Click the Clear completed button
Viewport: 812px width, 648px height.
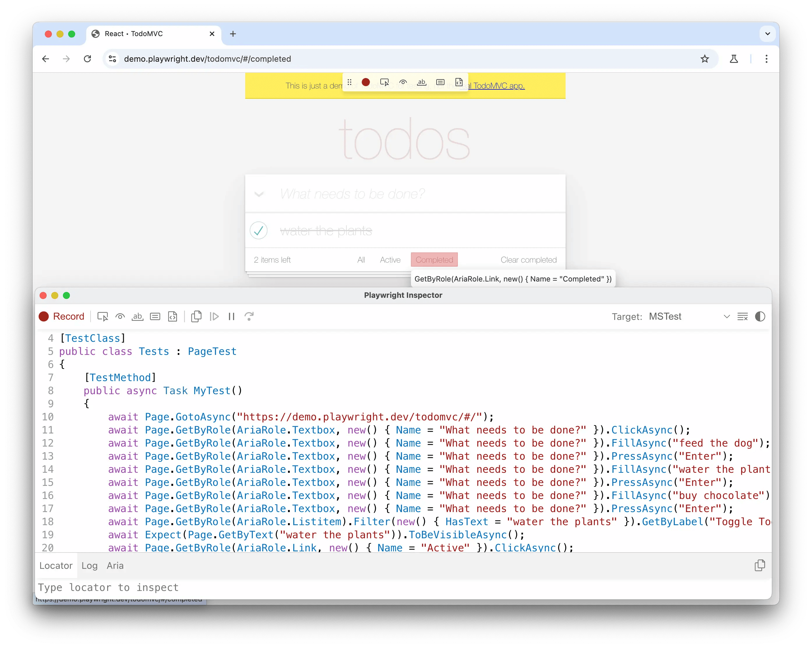528,260
